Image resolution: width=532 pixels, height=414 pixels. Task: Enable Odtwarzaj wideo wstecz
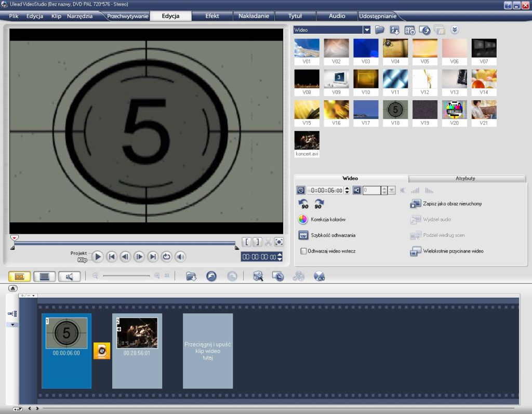point(303,250)
